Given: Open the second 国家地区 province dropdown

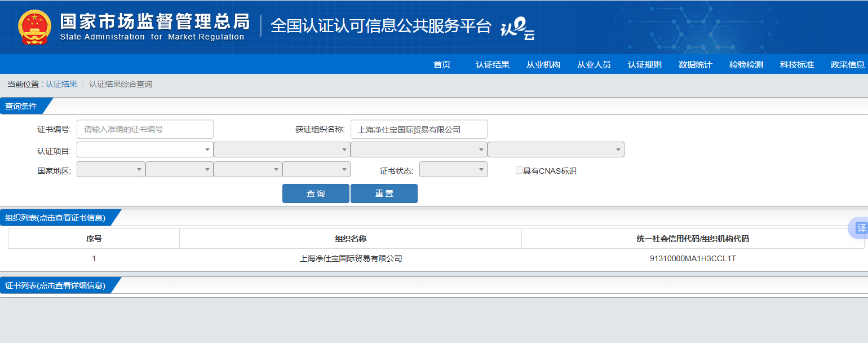Looking at the screenshot, I should [x=179, y=169].
